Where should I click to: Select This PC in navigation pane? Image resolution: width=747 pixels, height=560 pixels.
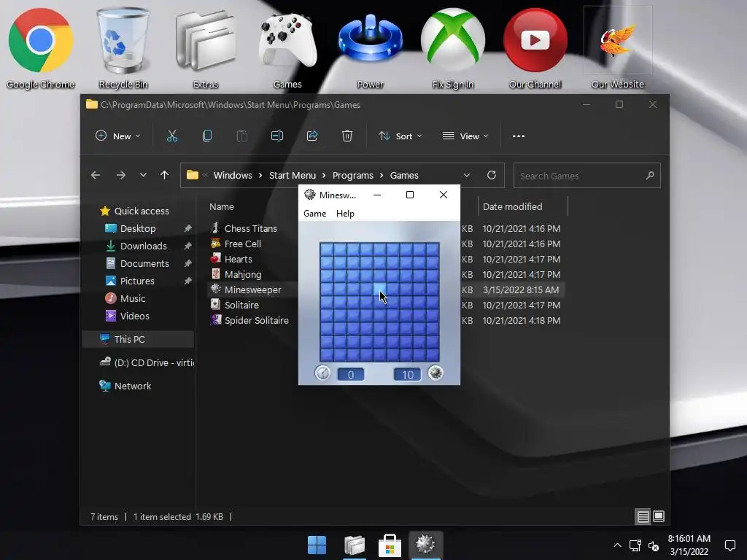pyautogui.click(x=129, y=339)
